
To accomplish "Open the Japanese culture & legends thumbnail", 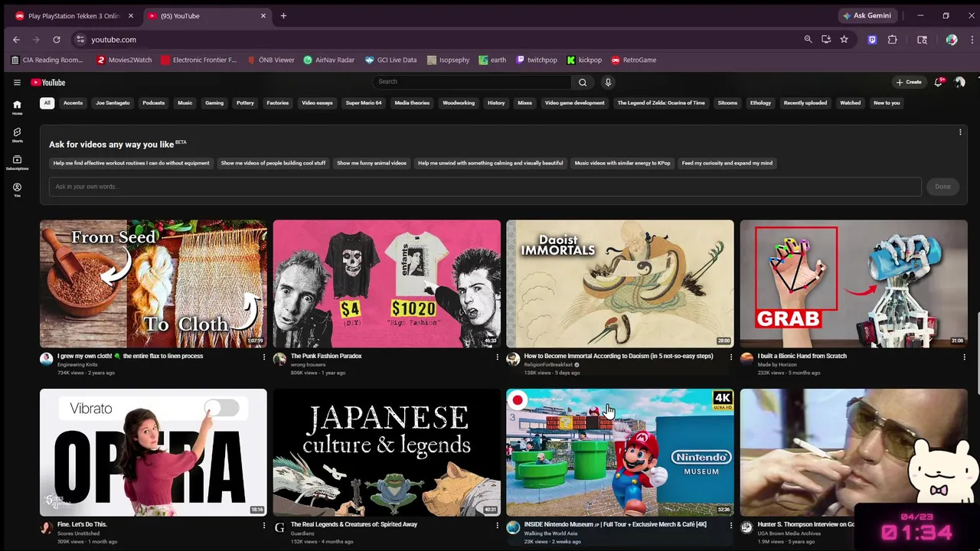I will (x=387, y=452).
